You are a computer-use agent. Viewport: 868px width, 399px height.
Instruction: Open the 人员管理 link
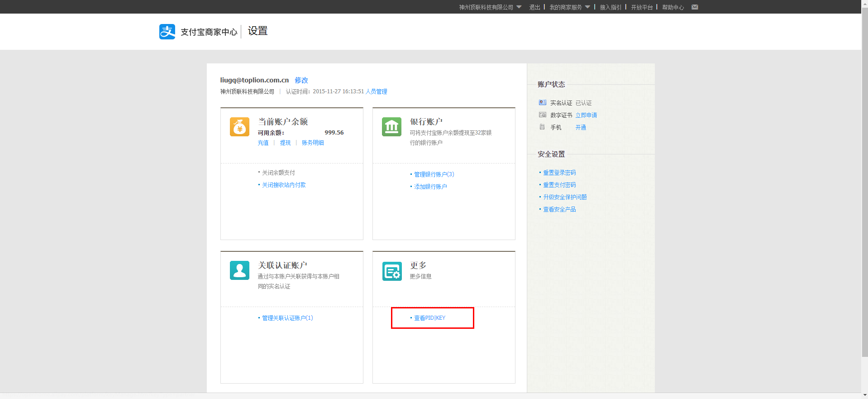click(377, 91)
